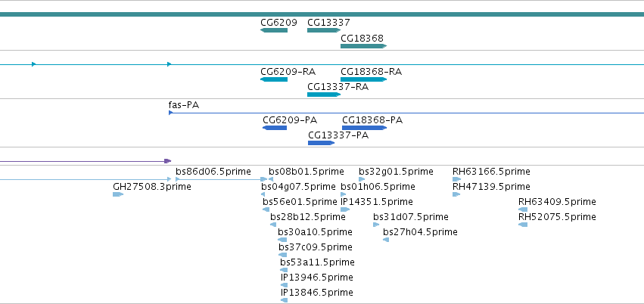Image resolution: width=644 pixels, height=304 pixels.
Task: Select the purple arrow feature end
Action: (x=167, y=161)
